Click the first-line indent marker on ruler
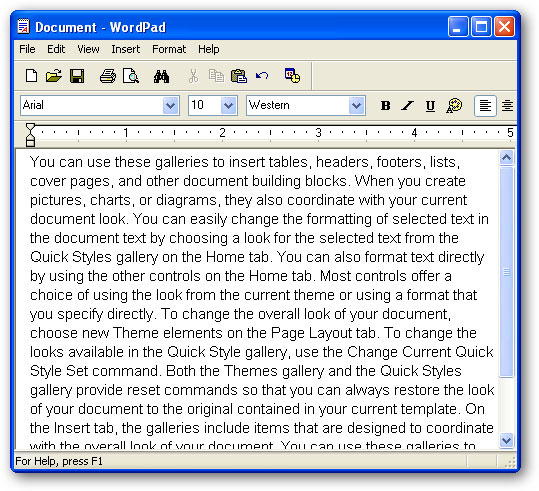This screenshot has height=491, width=539. (x=30, y=127)
